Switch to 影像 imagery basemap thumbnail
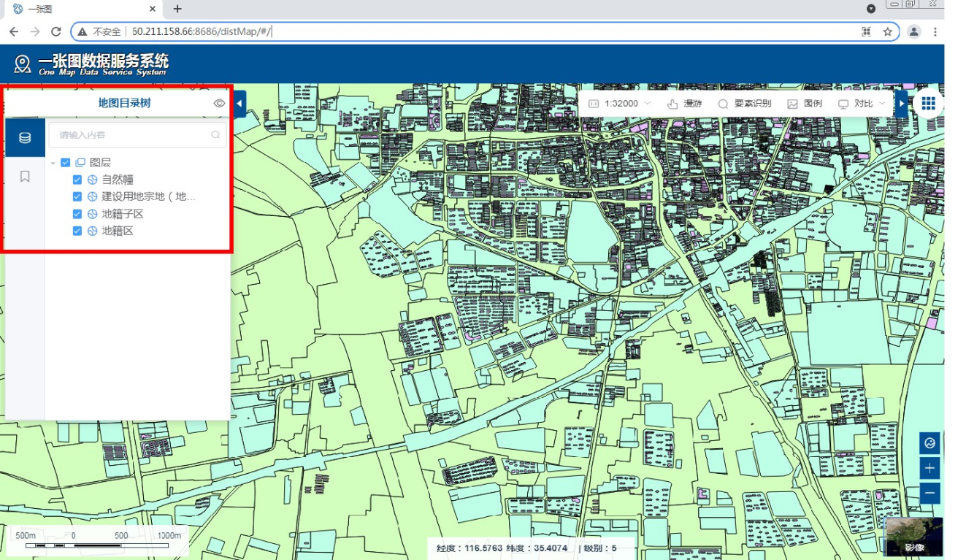This screenshot has height=560, width=966. point(914,537)
